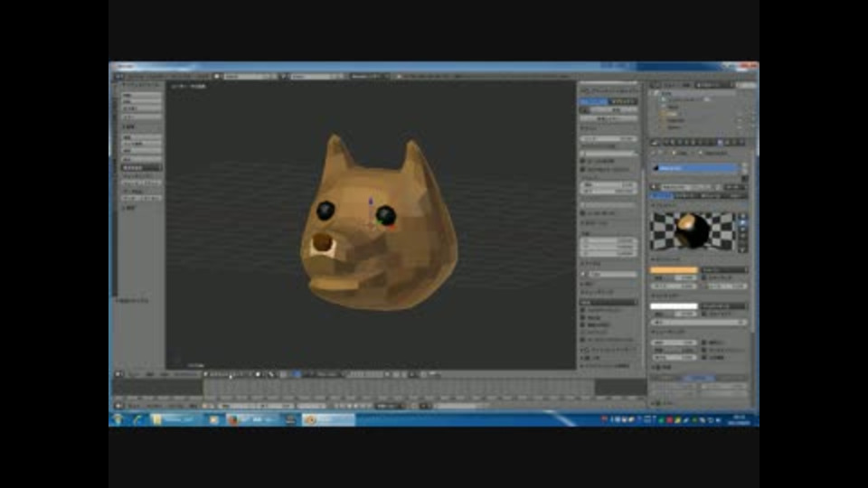Toggle the Matcap checkbox in N-panel shading

point(583,317)
